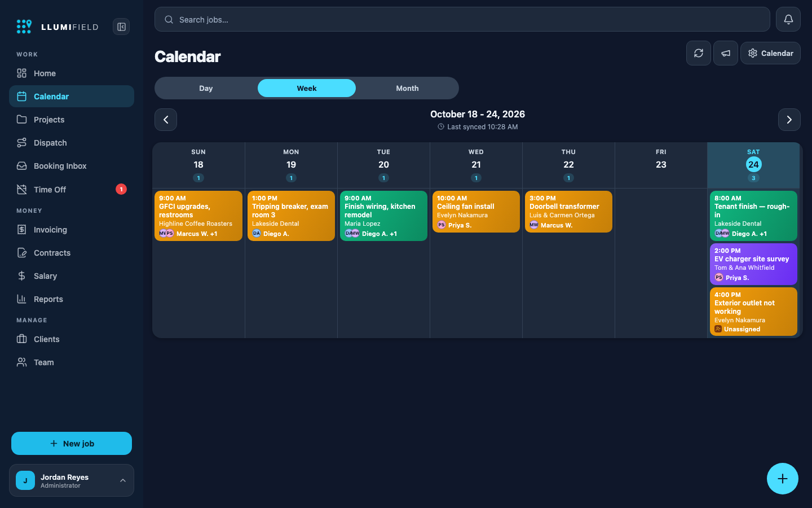The width and height of the screenshot is (812, 508).
Task: Open Contracts page
Action: point(72,253)
